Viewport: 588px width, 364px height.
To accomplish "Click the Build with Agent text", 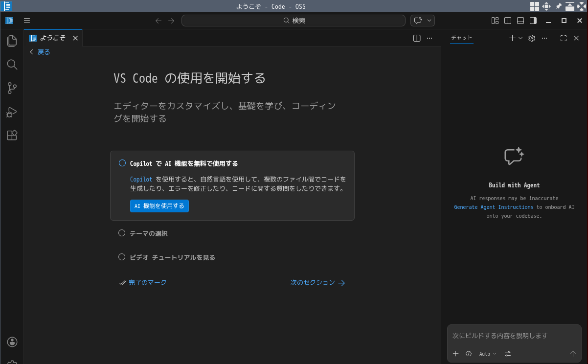I will click(514, 185).
